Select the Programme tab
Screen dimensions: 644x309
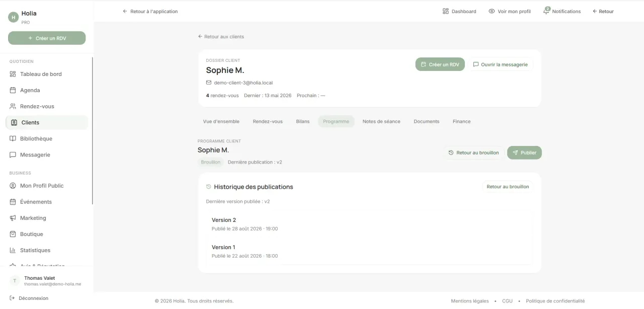point(336,121)
